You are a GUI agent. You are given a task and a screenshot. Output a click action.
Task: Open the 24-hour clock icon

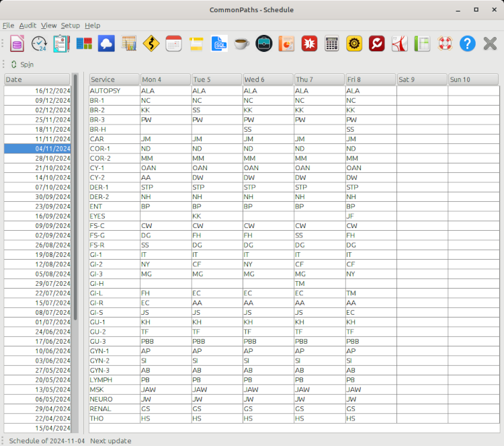[x=39, y=44]
